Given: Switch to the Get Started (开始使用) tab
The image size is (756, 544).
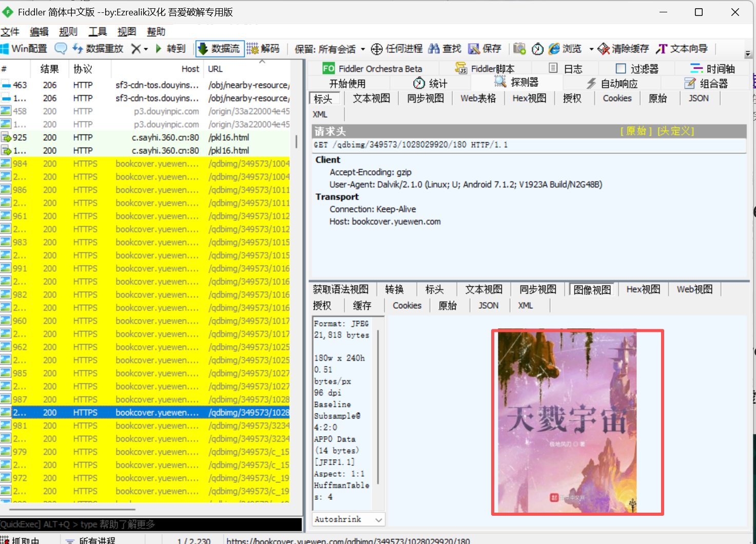Looking at the screenshot, I should pos(347,83).
